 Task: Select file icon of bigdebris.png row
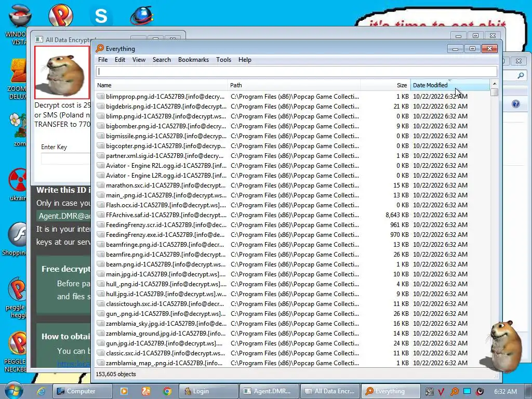pos(100,106)
